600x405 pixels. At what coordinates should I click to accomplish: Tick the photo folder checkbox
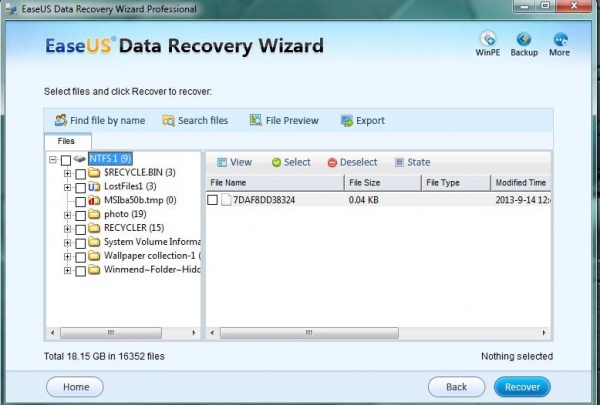click(80, 216)
